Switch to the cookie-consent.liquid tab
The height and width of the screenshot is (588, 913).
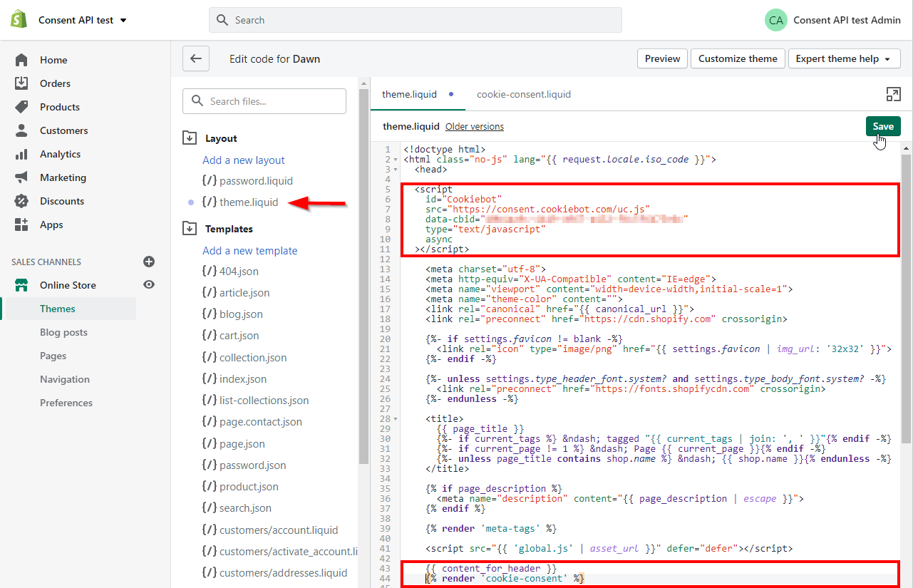click(x=524, y=94)
